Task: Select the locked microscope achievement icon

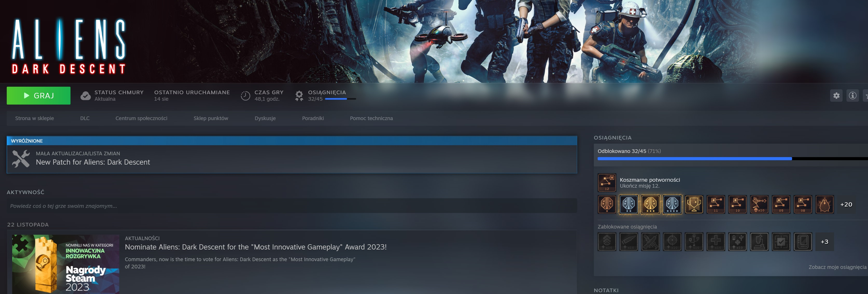Action: [759, 241]
